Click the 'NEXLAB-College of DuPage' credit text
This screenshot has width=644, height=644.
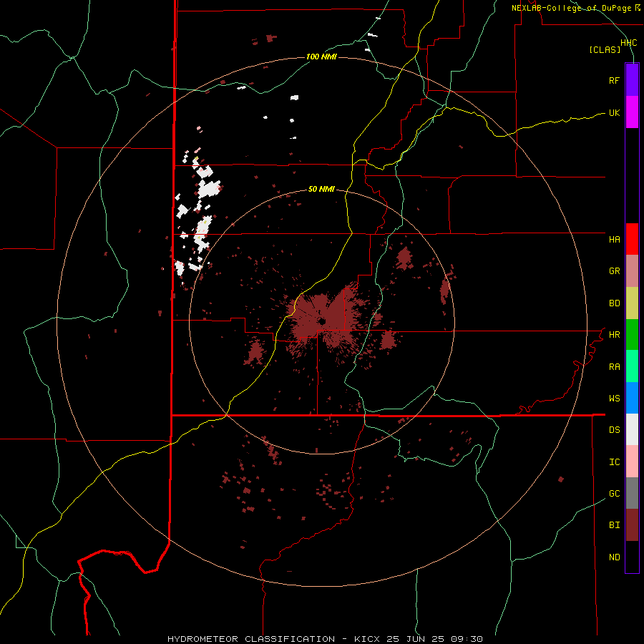pos(571,8)
